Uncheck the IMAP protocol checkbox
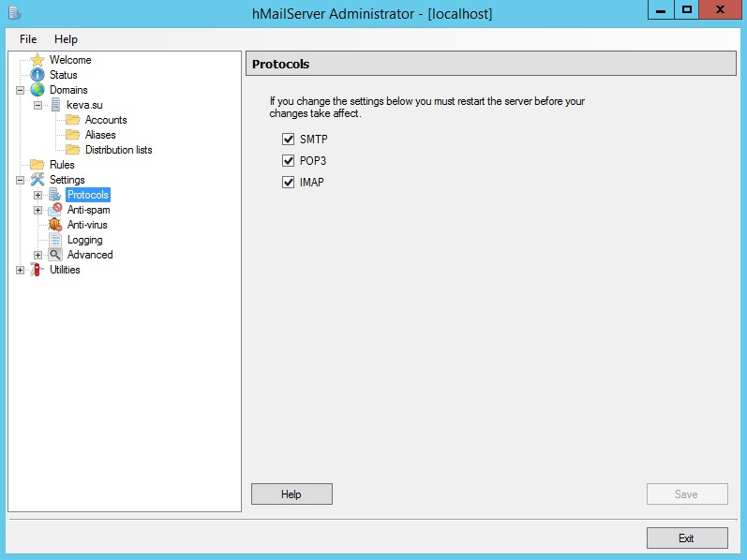This screenshot has width=747, height=560. pyautogui.click(x=289, y=183)
